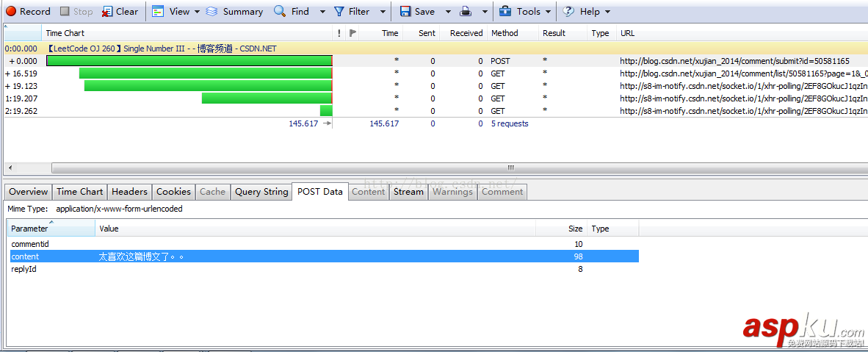Viewport: 868px width, 352px height.
Task: Click the printer icon in toolbar
Action: (x=466, y=11)
